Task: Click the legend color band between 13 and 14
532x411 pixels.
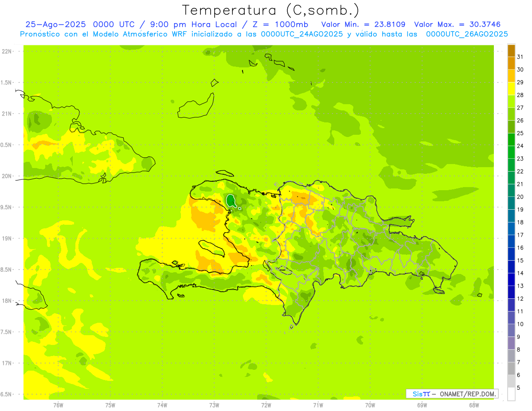Action: coord(511,279)
